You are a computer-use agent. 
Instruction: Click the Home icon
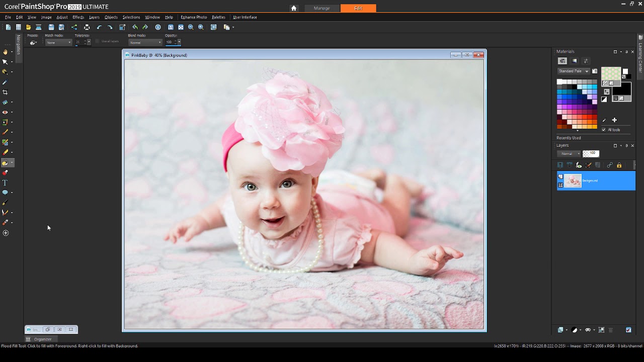(x=294, y=8)
